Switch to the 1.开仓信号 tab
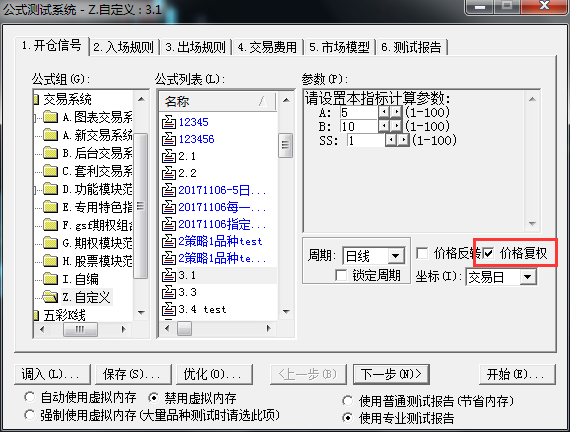Screen dimensions: 570x432 (52, 46)
